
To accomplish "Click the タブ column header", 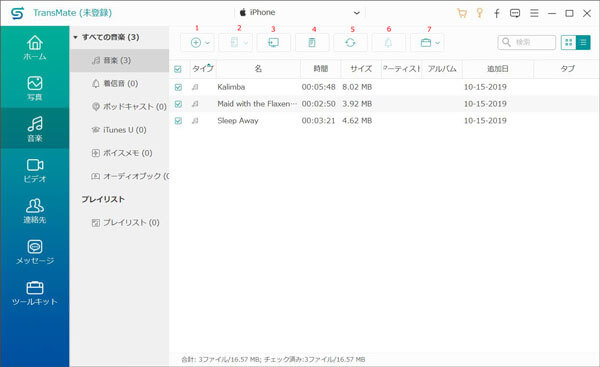I will pyautogui.click(x=567, y=69).
